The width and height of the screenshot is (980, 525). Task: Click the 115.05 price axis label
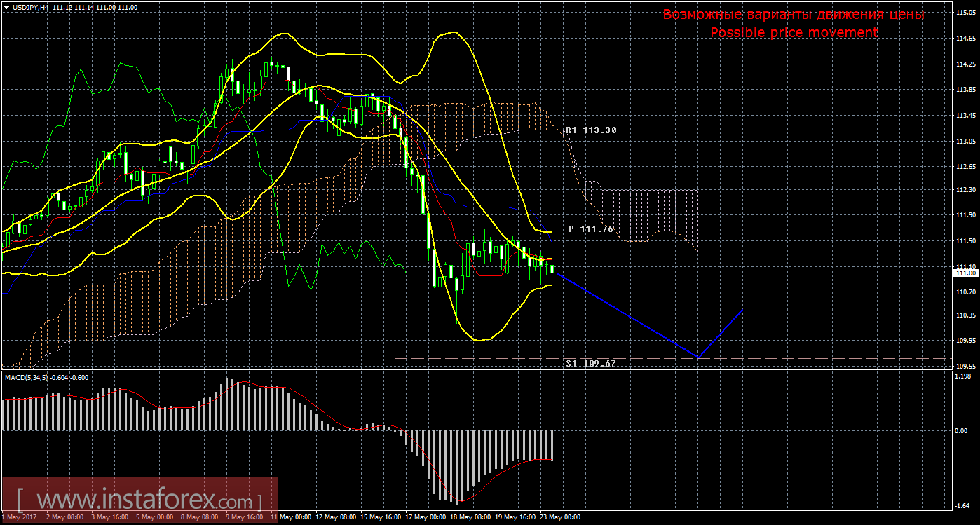(x=966, y=13)
